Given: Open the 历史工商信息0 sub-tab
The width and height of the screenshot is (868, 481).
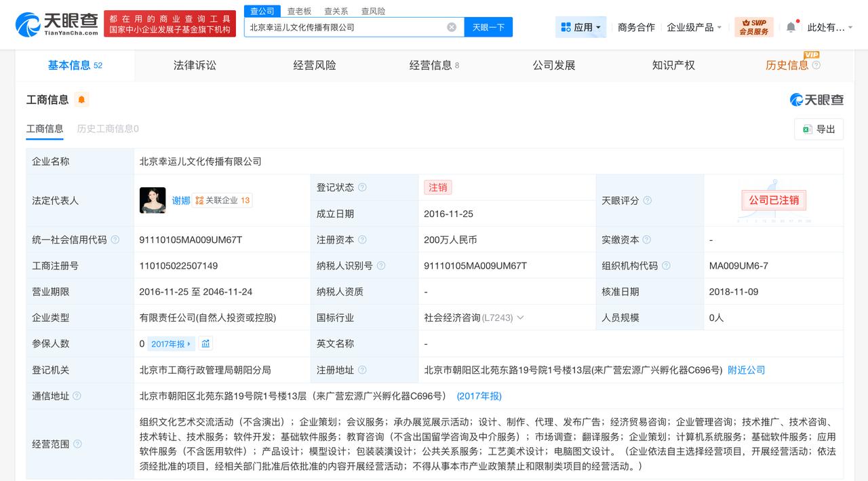Looking at the screenshot, I should click(108, 128).
